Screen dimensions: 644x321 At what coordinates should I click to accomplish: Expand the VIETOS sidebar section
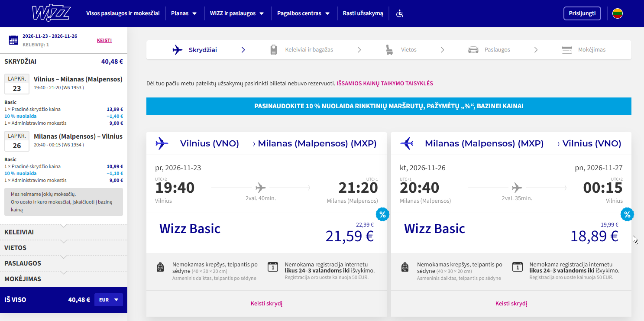click(64, 248)
